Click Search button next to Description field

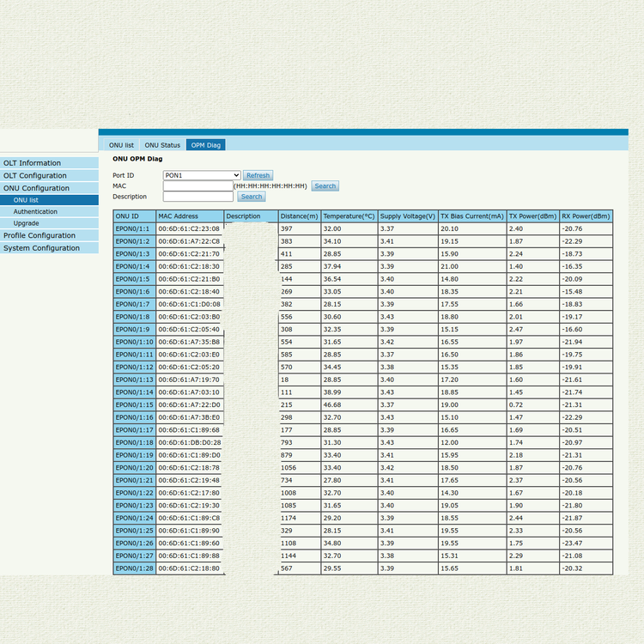pos(251,197)
